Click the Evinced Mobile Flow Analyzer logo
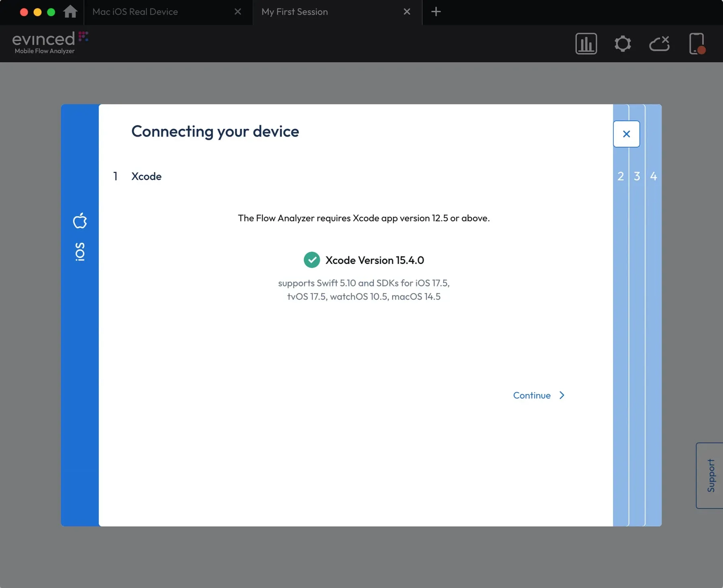The width and height of the screenshot is (723, 588). click(x=50, y=43)
